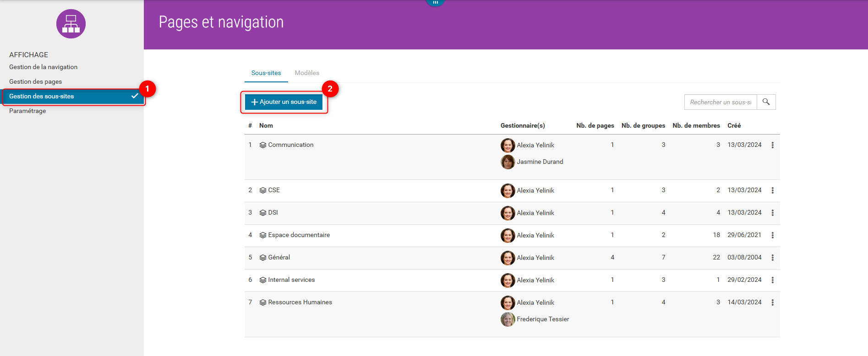Click the Rechercher un sous-site search field
This screenshot has width=868, height=356.
click(x=720, y=102)
